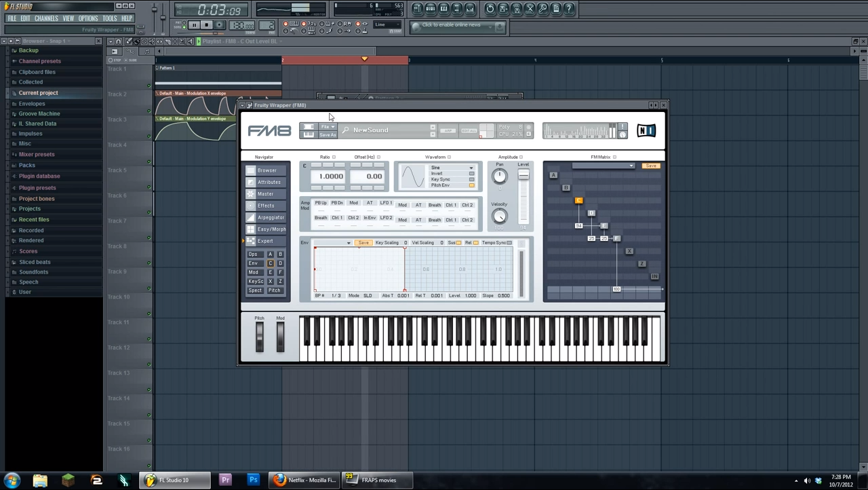Open the envelope preset dropdown

pos(332,243)
